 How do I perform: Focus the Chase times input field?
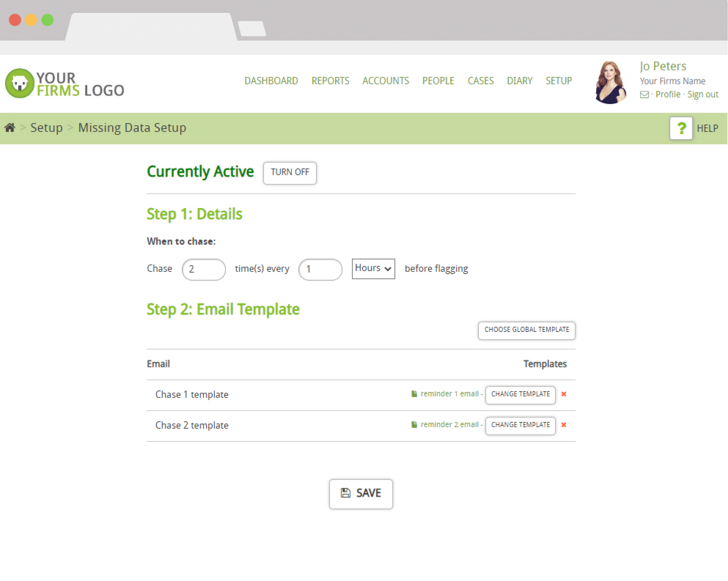tap(204, 269)
